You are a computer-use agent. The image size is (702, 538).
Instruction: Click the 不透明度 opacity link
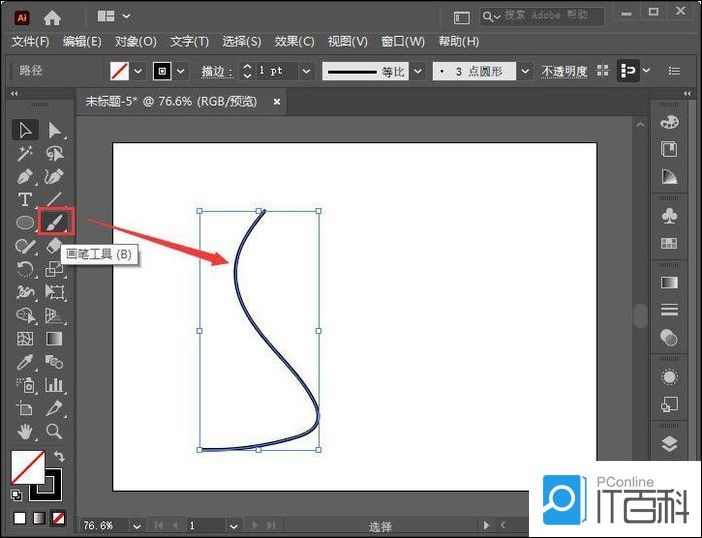[564, 72]
